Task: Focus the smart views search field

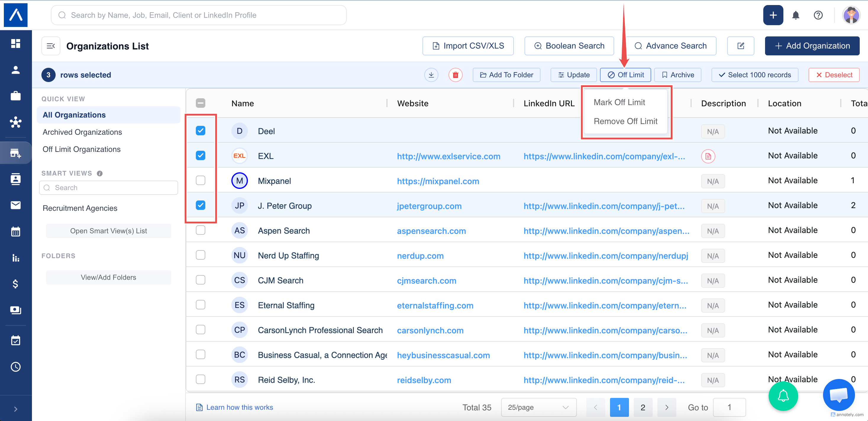Action: click(x=108, y=188)
